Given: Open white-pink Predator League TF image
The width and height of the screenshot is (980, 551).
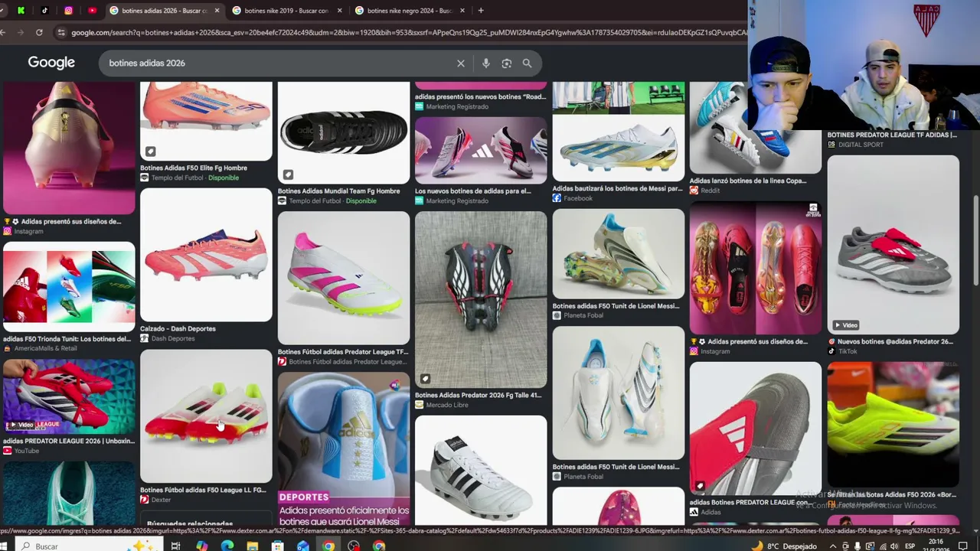Looking at the screenshot, I should (344, 278).
